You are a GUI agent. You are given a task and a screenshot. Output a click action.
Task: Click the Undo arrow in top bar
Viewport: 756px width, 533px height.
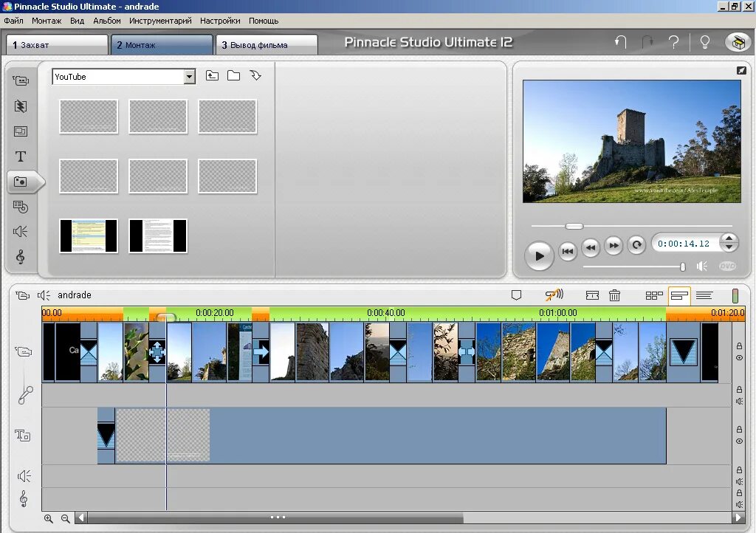[620, 42]
